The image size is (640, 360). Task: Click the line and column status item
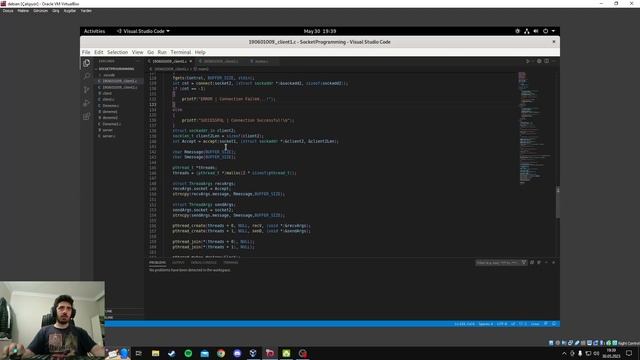464,324
